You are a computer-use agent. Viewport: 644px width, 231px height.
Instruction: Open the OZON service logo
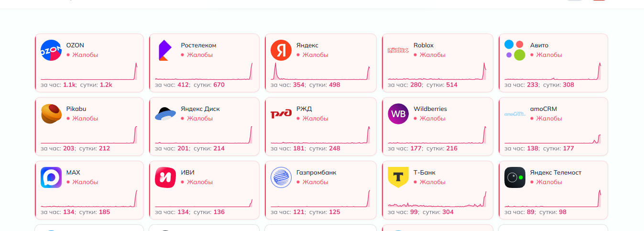[x=51, y=50]
